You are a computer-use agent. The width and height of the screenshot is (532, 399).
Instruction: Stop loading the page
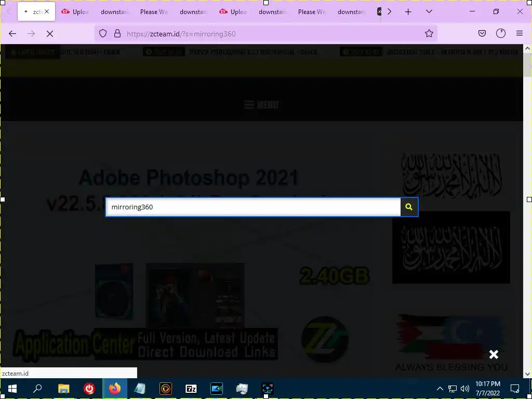(x=50, y=34)
